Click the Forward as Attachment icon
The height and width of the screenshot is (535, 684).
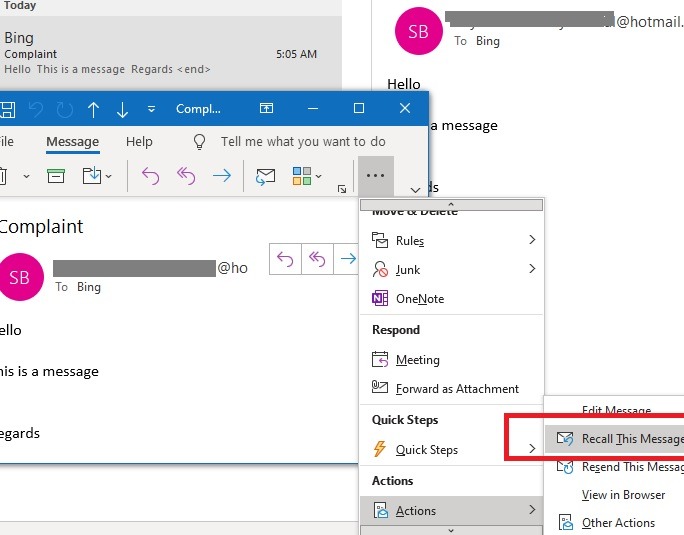[x=380, y=387]
